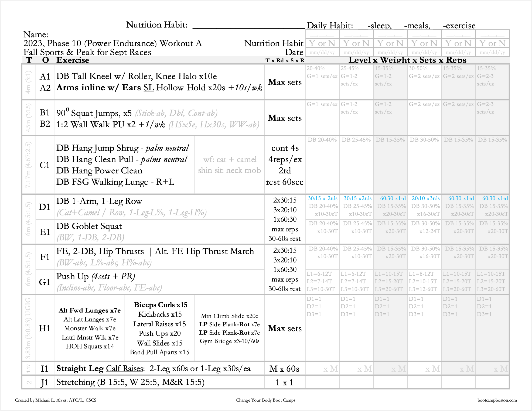Image resolution: width=532 pixels, height=411 pixels.
Task: Click 'HOH Squats x14' in H1
Action: pos(90,346)
